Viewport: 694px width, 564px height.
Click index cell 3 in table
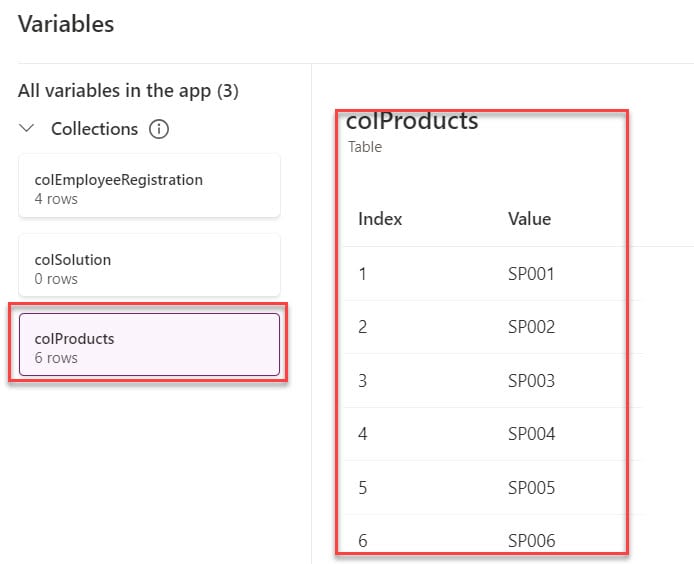362,381
